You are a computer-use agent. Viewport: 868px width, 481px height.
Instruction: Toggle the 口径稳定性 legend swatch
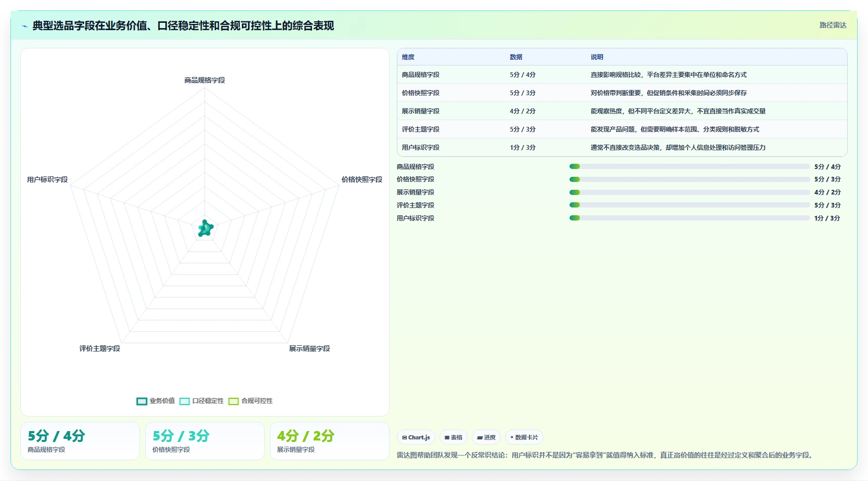tap(185, 401)
